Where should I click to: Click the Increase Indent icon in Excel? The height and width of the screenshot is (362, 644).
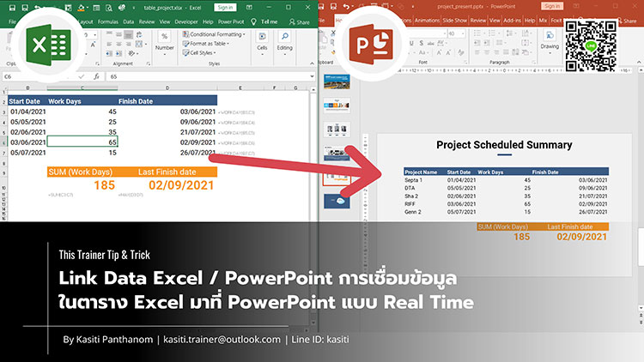click(x=118, y=53)
